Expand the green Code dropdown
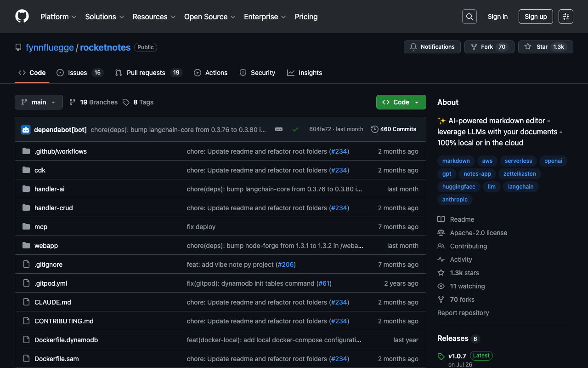Viewport: 588px width, 368px height. (401, 102)
